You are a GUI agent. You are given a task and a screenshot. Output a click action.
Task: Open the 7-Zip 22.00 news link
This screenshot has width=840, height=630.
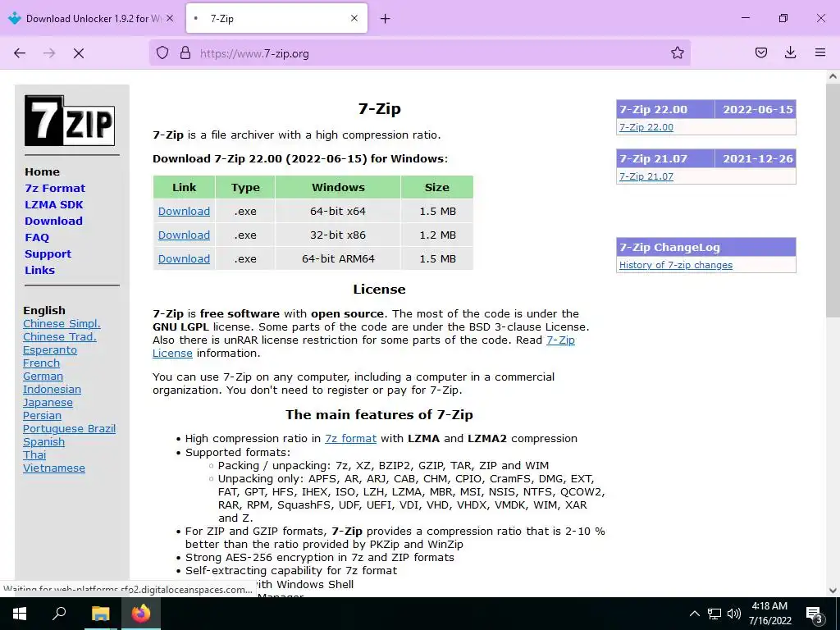[646, 127]
